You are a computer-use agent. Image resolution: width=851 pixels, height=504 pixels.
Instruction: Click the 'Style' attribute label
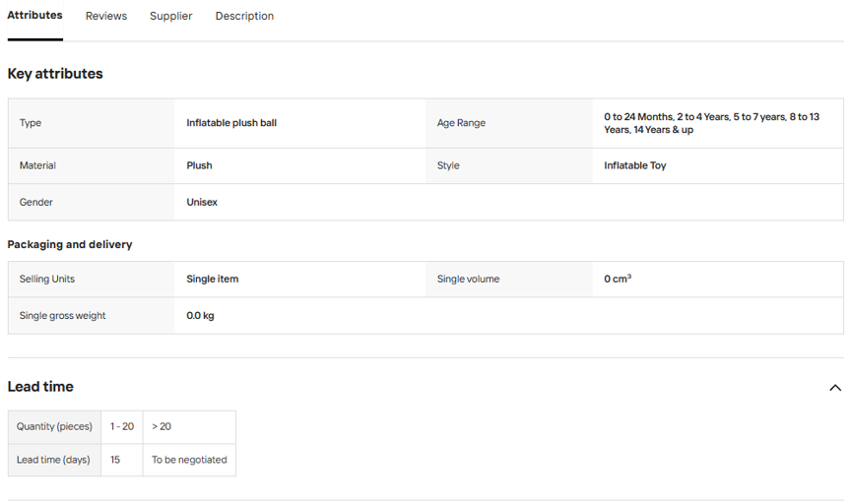click(x=448, y=165)
